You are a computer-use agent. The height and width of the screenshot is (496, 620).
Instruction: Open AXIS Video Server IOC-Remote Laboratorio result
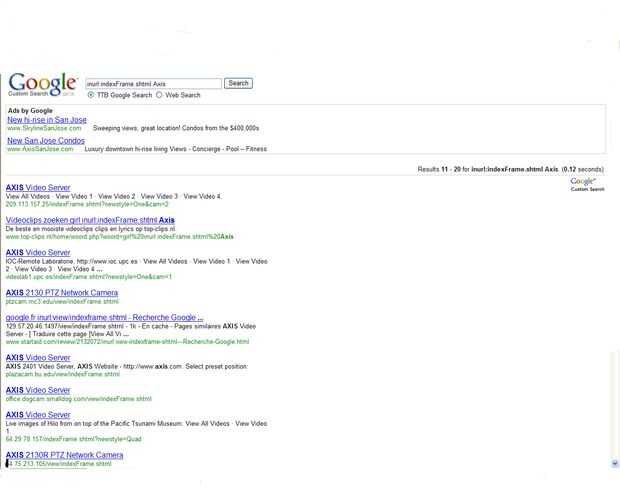tap(38, 252)
